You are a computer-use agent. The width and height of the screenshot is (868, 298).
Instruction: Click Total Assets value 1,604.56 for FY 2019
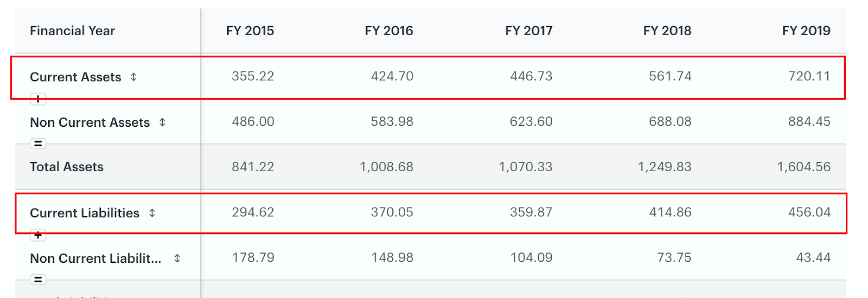(803, 167)
